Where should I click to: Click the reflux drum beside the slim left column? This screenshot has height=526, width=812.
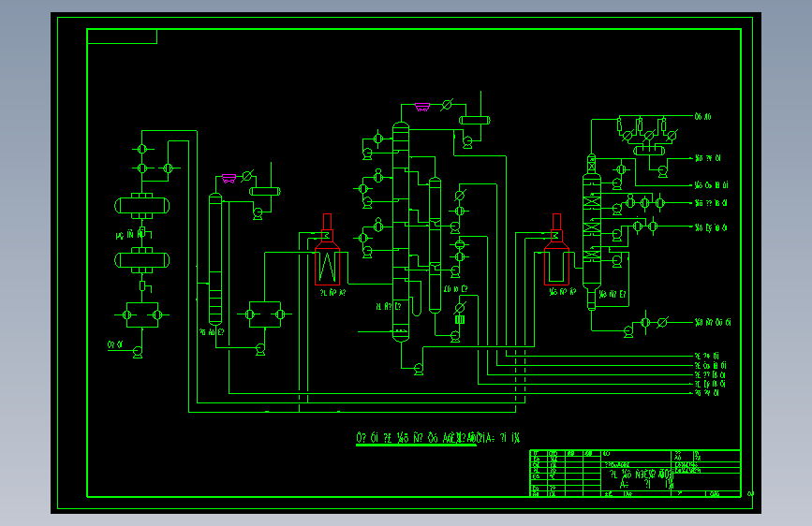pyautogui.click(x=265, y=192)
